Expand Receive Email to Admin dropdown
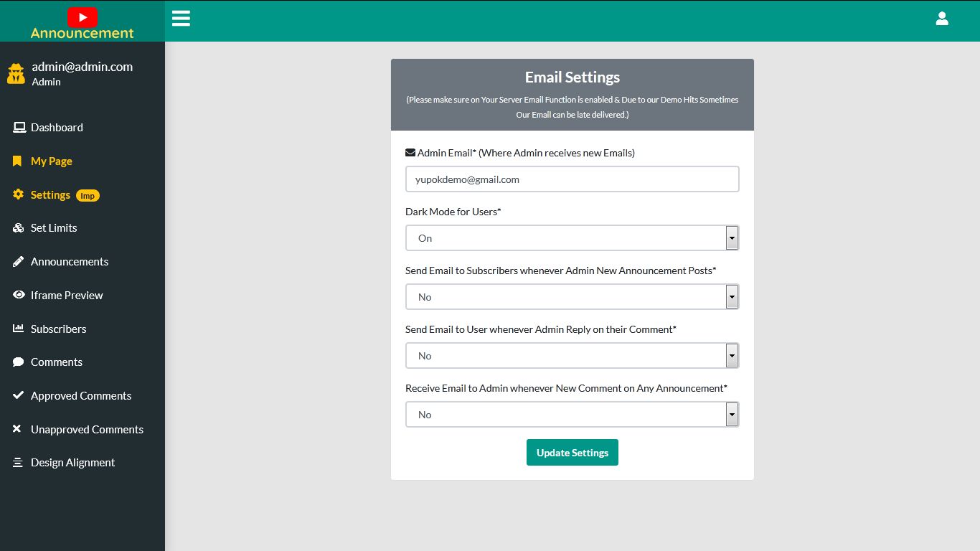Image resolution: width=980 pixels, height=551 pixels. pos(572,415)
